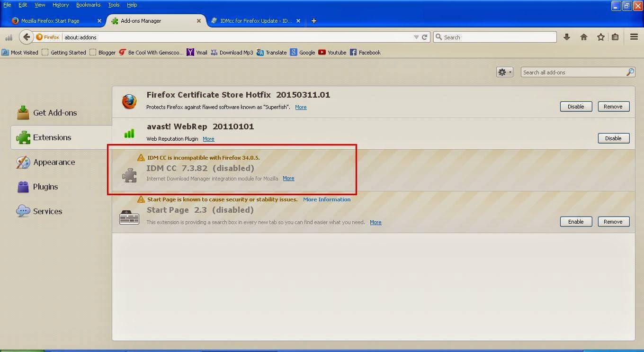Open the bookmarks list clipboard icon
Image resolution: width=644 pixels, height=352 pixels.
click(x=616, y=36)
